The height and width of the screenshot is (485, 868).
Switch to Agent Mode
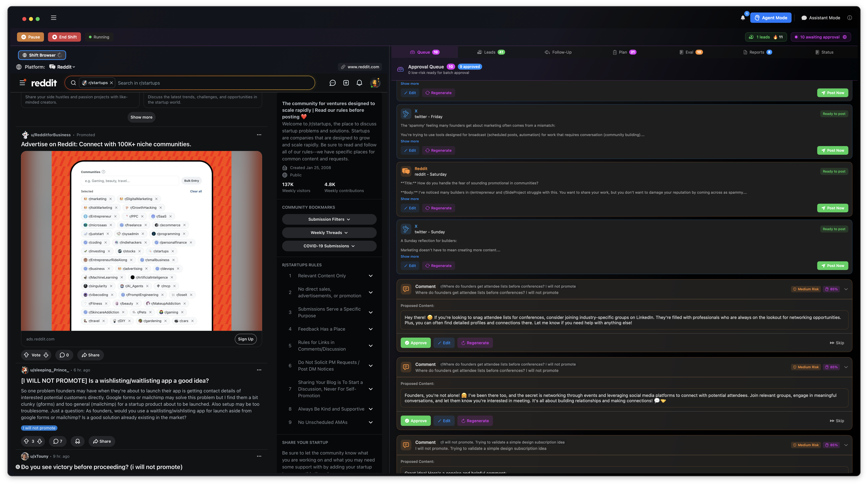771,18
